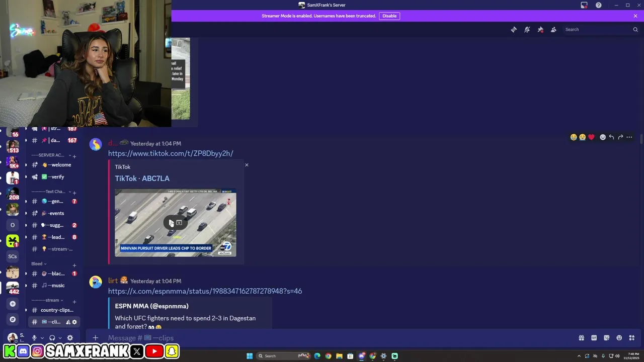Show hidden system tray icons
This screenshot has height=362, width=644.
point(579,356)
